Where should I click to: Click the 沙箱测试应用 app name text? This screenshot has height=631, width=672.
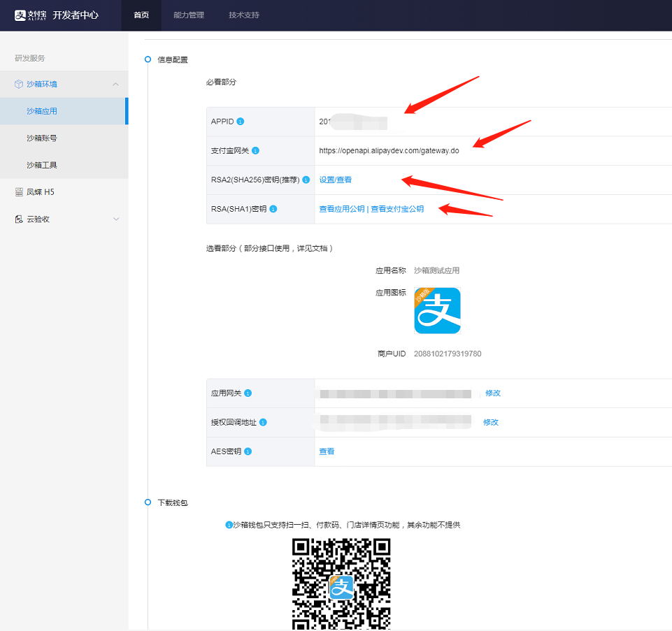point(436,270)
